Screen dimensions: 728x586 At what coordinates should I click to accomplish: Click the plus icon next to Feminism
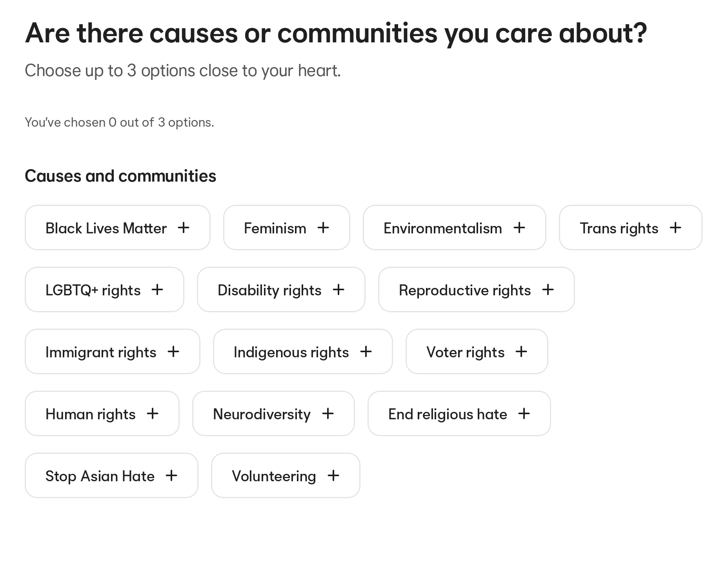click(x=323, y=228)
